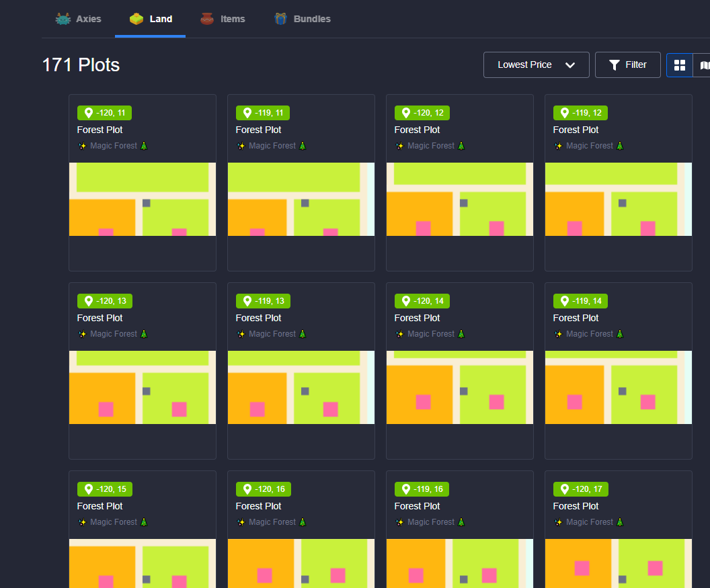Click location pin on -120, 11 badge
Screen dimensions: 710x588
[89, 113]
